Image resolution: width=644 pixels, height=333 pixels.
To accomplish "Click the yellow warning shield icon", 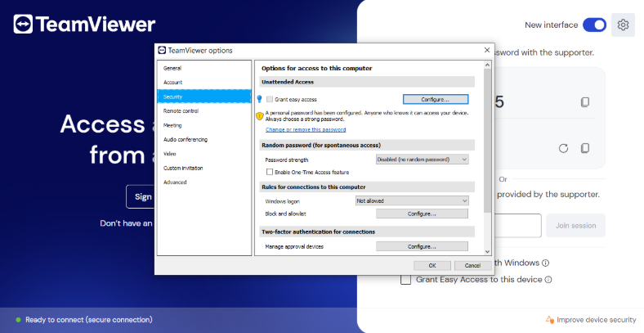I will pos(259,116).
